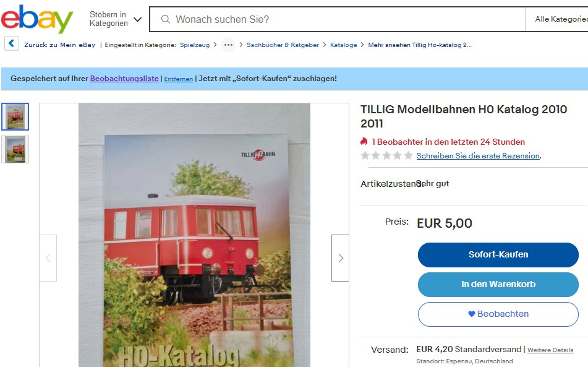Screen dimensions: 588x367
Task: Open the Stöbern in Kategorien dropdown
Action: pos(115,19)
